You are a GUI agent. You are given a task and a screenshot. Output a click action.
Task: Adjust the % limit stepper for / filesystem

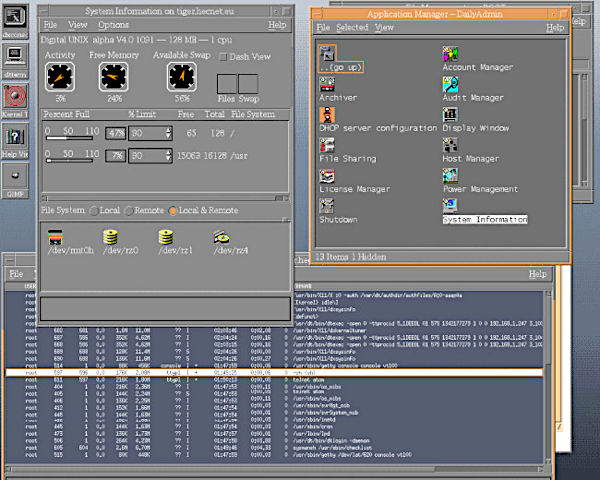pos(168,133)
